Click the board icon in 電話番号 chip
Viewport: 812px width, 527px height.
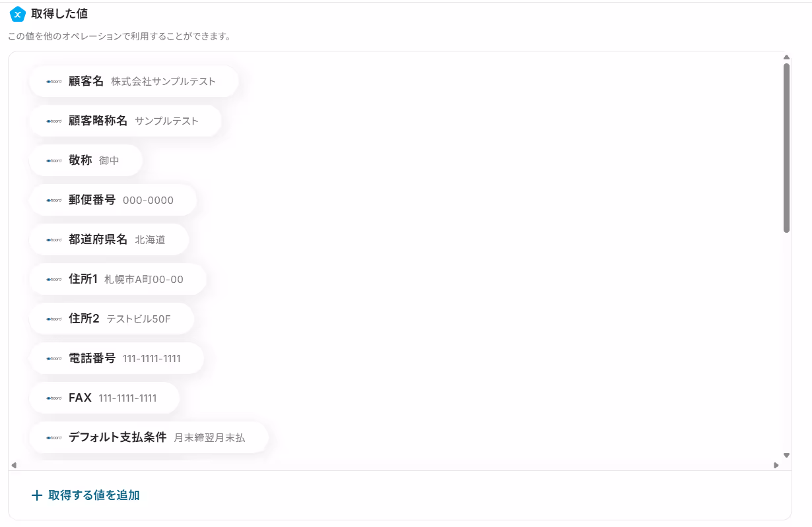click(54, 359)
